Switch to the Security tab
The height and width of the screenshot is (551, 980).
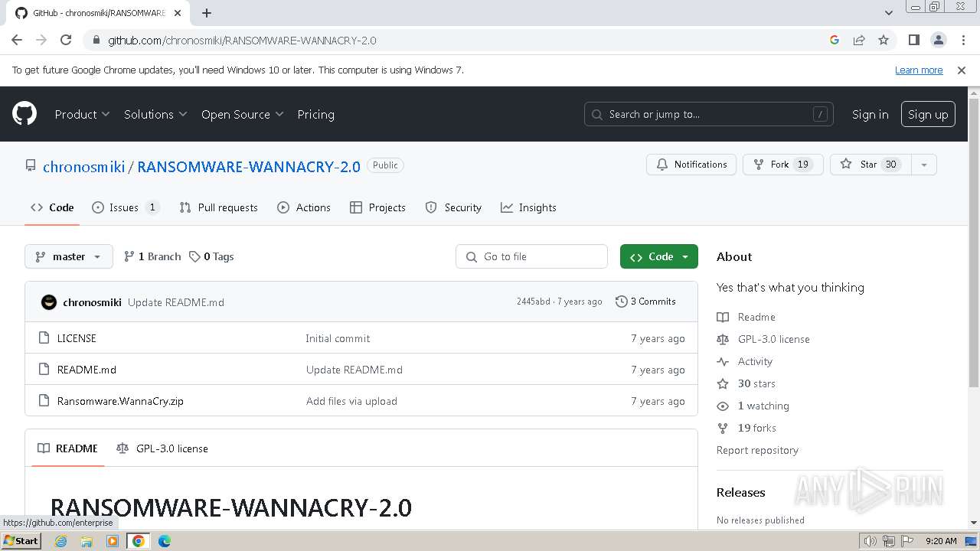tap(453, 207)
